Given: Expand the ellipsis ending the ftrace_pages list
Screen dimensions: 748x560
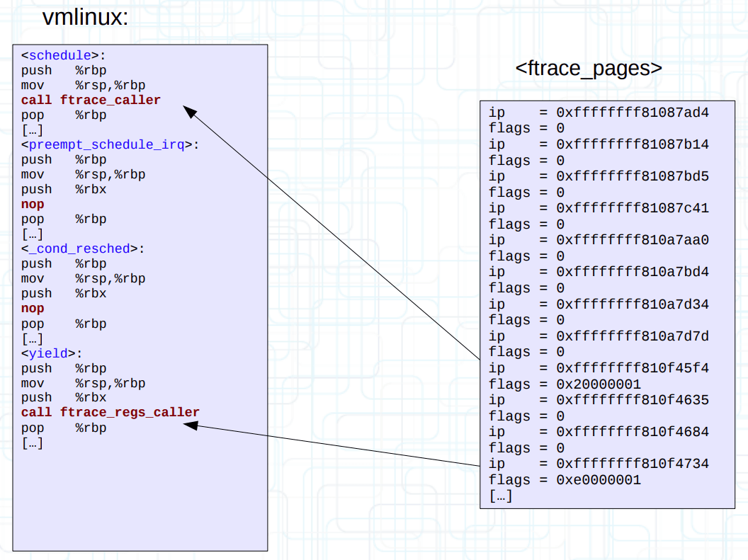Looking at the screenshot, I should 501,496.
